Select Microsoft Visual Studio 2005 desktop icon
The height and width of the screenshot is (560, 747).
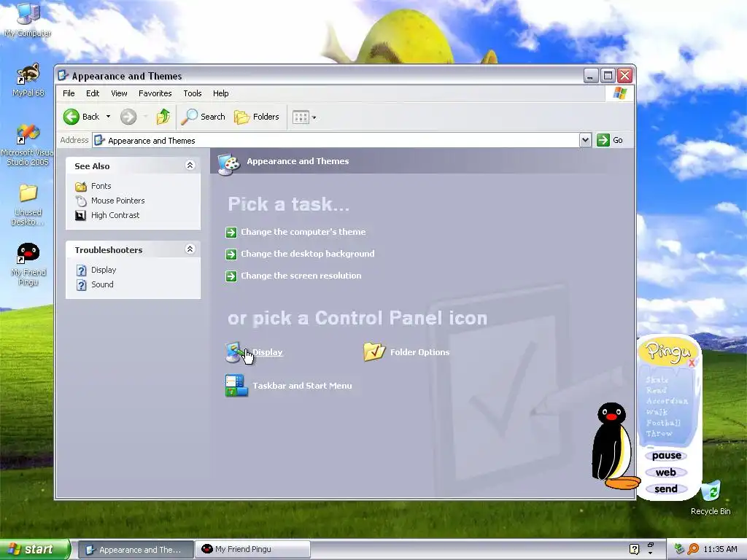[x=28, y=145]
